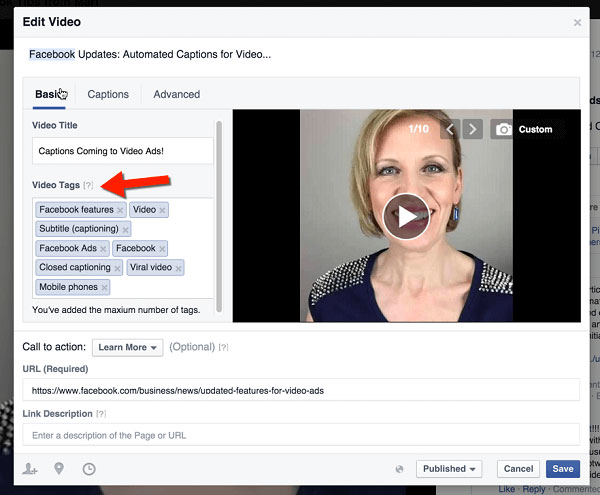Open Call to action help tooltip
The height and width of the screenshot is (495, 600).
click(223, 347)
